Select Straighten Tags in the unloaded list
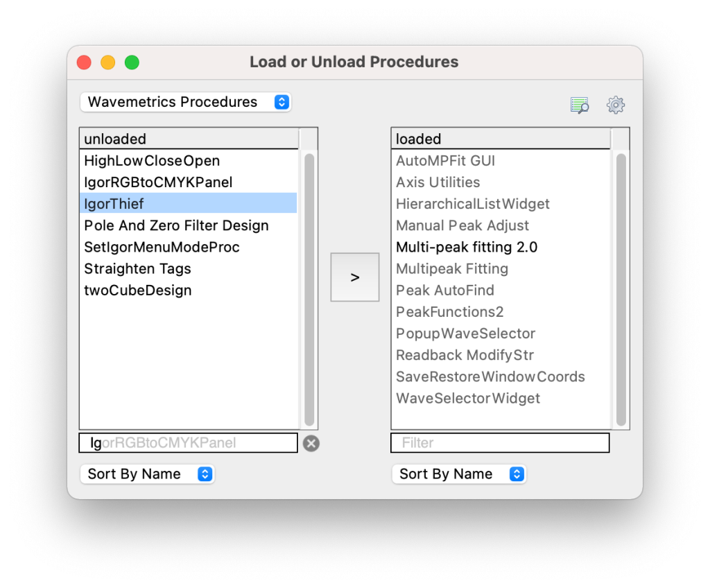 tap(189, 268)
